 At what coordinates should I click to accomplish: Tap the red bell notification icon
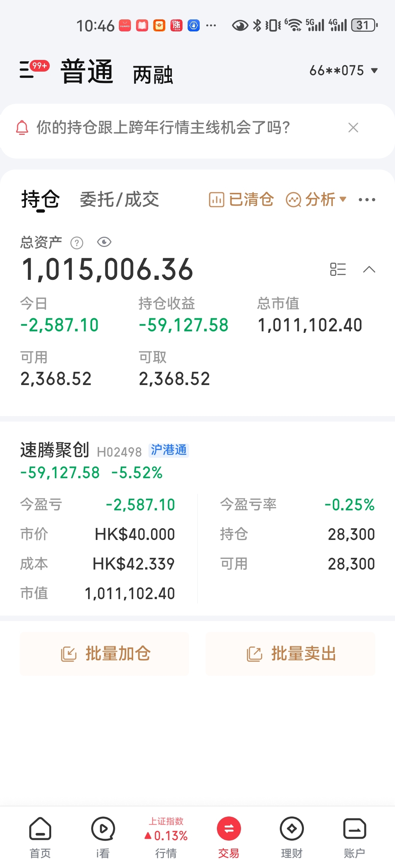point(22,127)
